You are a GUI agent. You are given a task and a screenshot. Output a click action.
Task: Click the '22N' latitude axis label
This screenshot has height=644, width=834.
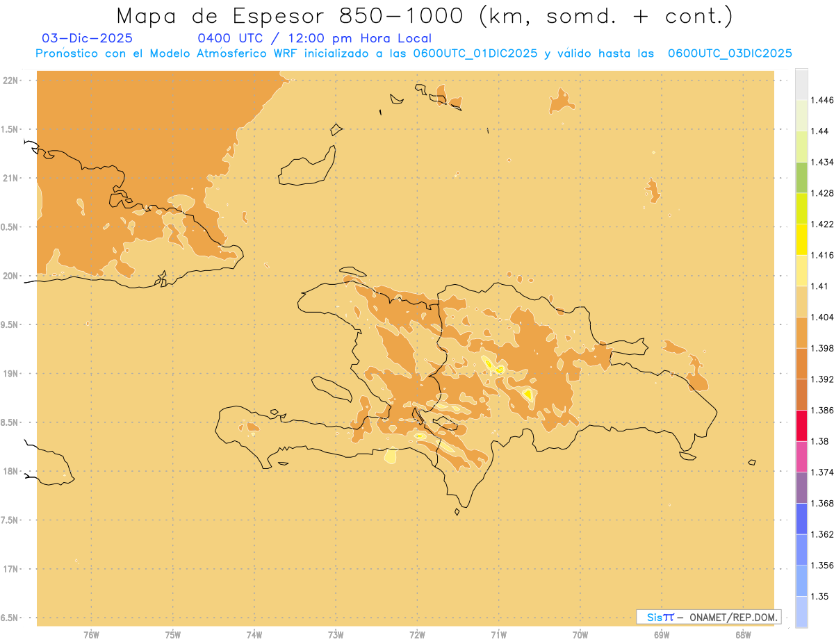(x=10, y=81)
